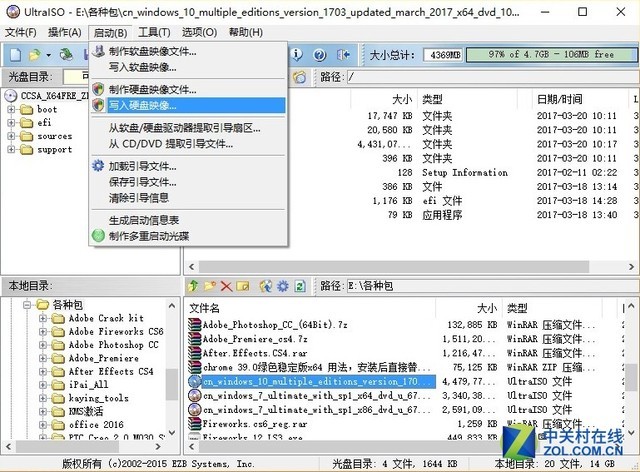The width and height of the screenshot is (640, 472).
Task: Select the Adobe Photoshop CC tree folder
Action: pos(113,345)
